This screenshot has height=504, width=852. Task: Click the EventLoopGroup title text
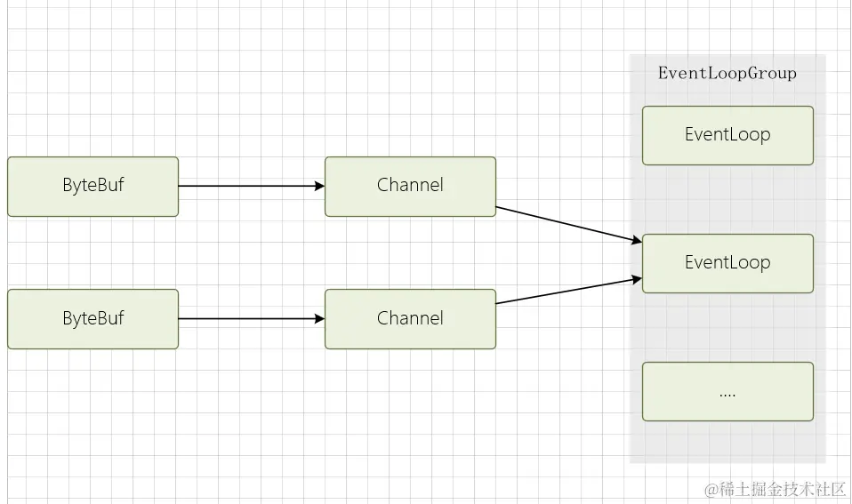[x=727, y=73]
